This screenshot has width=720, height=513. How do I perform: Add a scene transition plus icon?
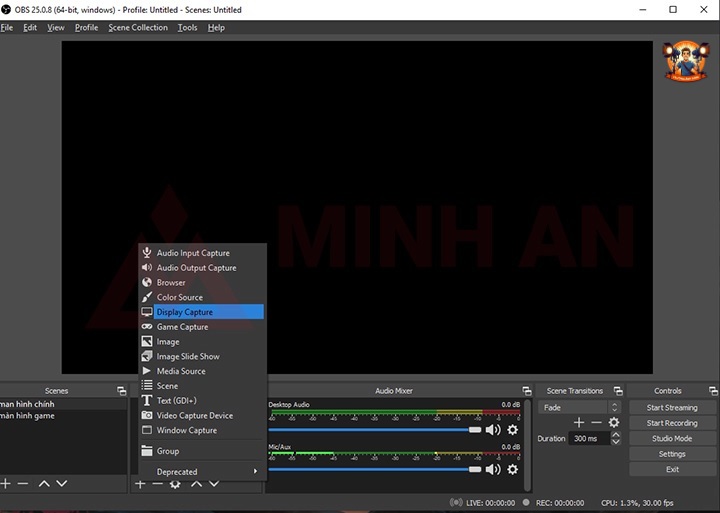(x=579, y=423)
